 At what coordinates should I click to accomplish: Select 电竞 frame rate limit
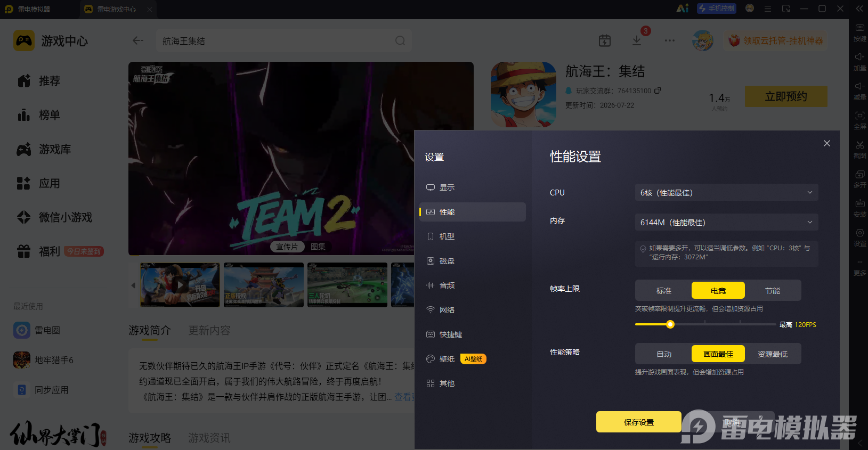click(x=718, y=291)
